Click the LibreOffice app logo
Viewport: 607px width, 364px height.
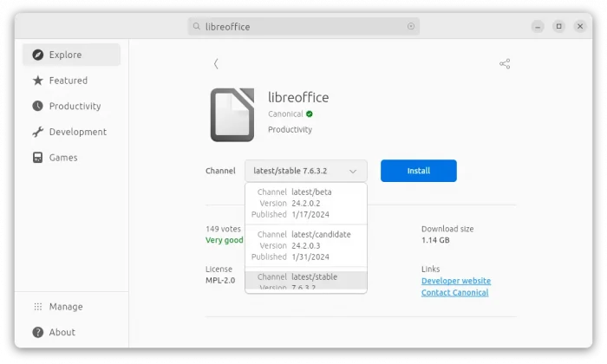[232, 114]
